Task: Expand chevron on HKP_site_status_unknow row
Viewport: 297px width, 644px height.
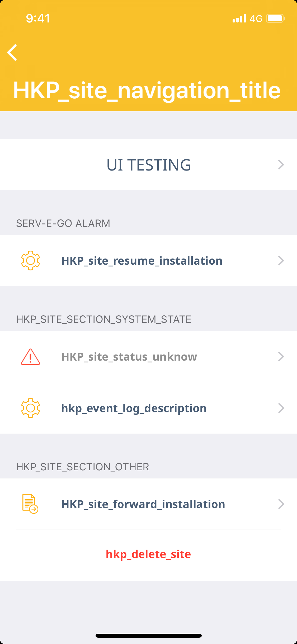Action: (x=281, y=357)
